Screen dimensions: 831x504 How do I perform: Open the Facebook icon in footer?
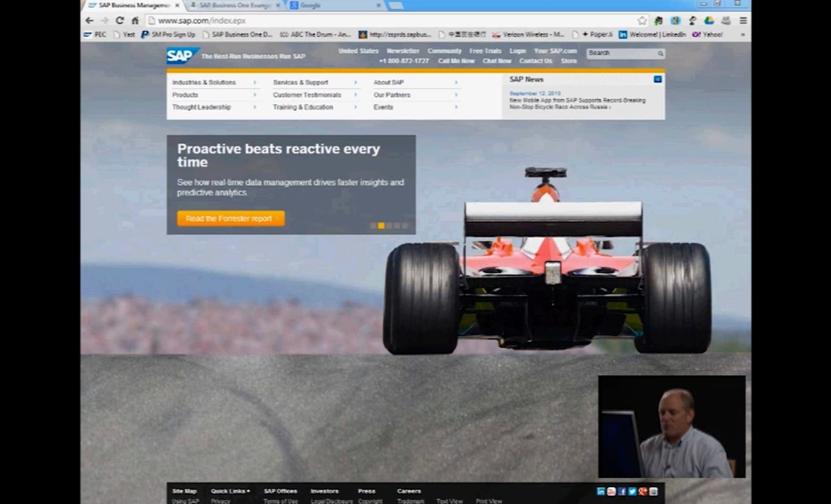pos(622,491)
